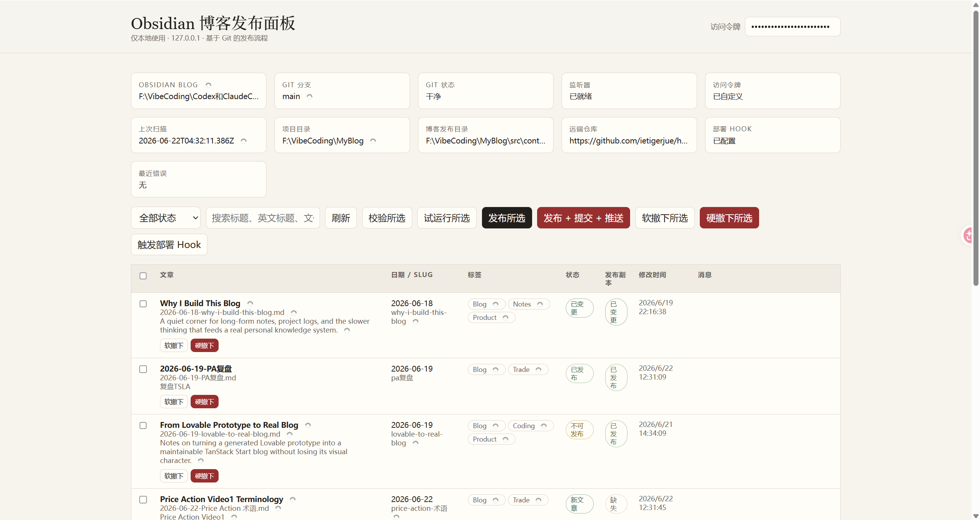980x520 pixels.
Task: Select the 2026-06-19-PA复盘 article checkbox
Action: [143, 369]
